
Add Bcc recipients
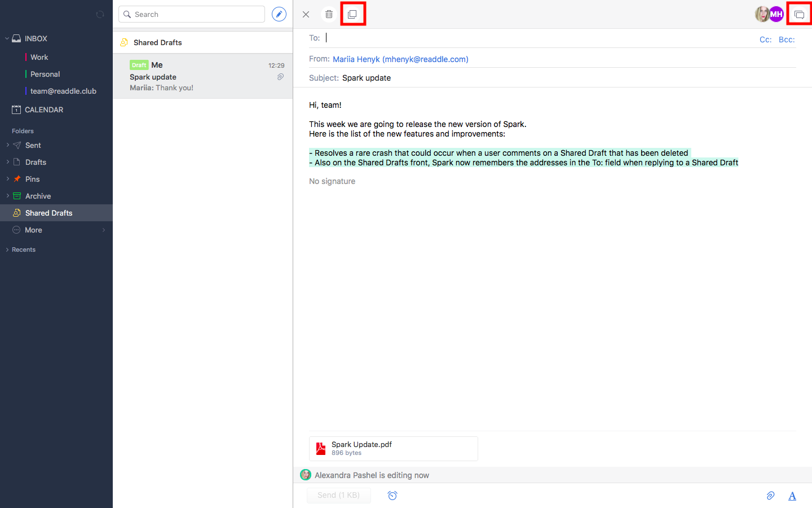click(787, 40)
